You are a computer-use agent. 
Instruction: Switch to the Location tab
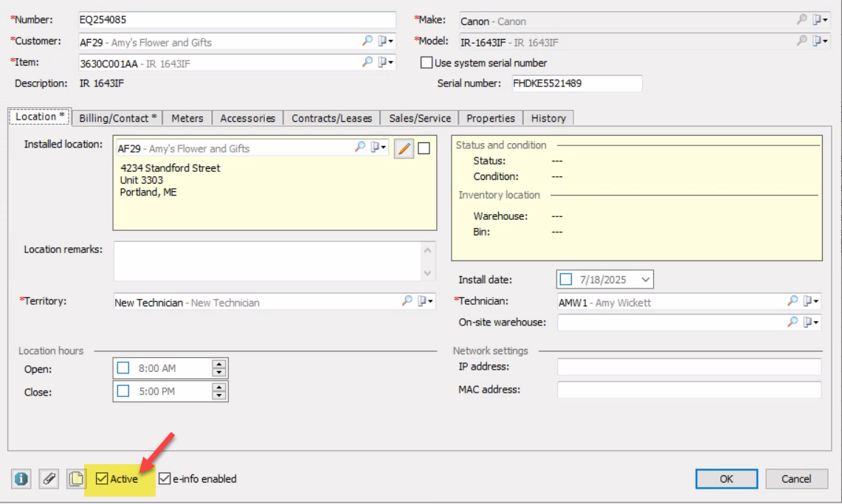coord(39,117)
